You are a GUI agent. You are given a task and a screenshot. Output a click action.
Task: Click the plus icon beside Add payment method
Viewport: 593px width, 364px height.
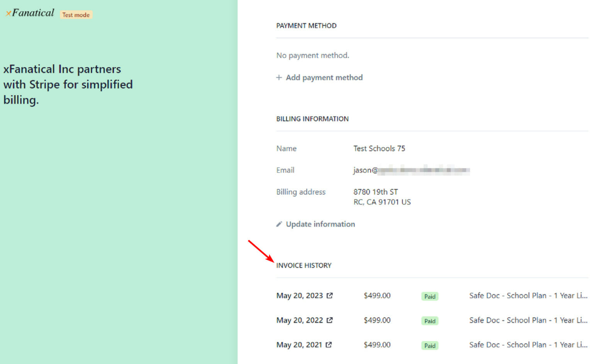click(x=279, y=77)
